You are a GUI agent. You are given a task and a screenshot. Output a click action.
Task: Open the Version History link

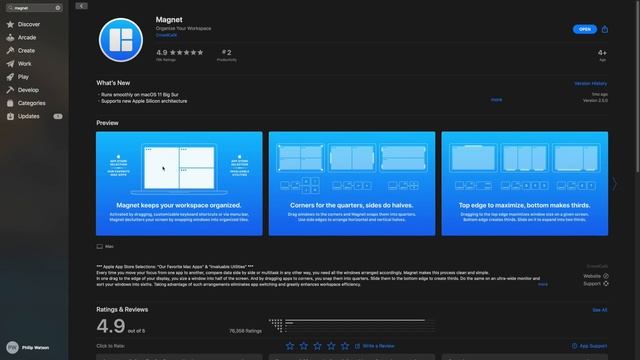pos(590,83)
